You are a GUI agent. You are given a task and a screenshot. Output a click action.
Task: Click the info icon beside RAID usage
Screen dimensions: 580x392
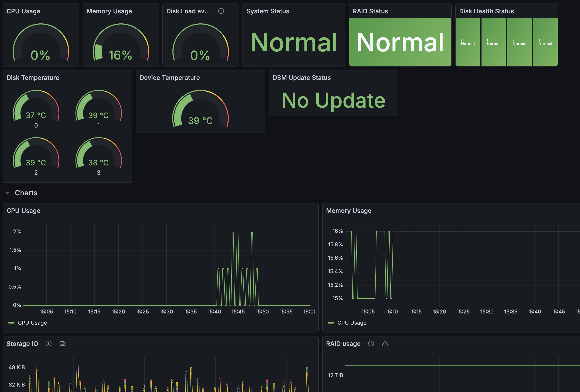371,343
